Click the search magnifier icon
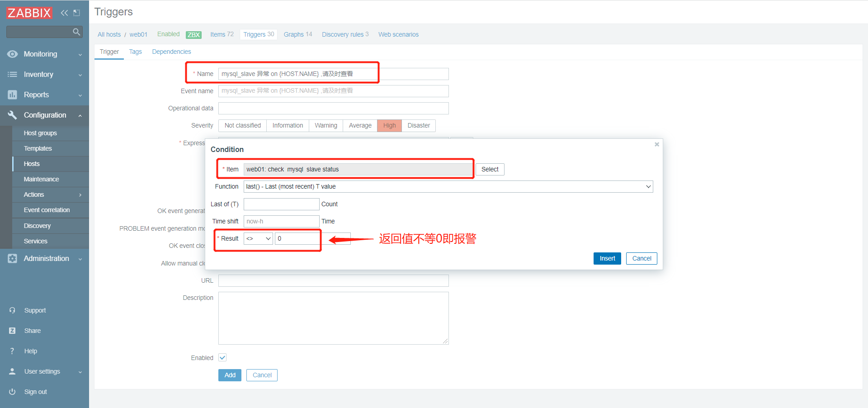868x408 pixels. tap(76, 32)
